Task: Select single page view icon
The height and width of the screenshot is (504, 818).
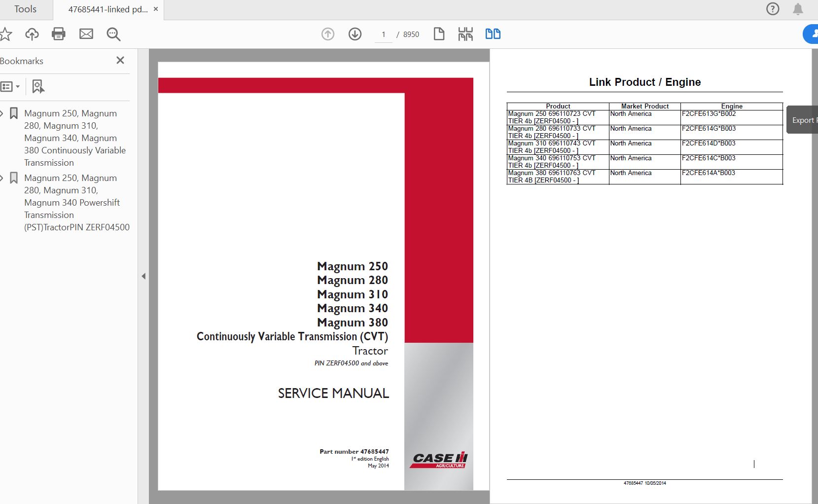Action: (439, 34)
